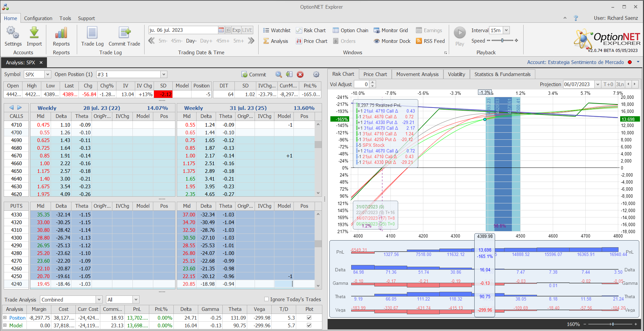Viewport: 644px width, 331px height.
Task: Switch to the Tools ribbon tab
Action: point(65,18)
